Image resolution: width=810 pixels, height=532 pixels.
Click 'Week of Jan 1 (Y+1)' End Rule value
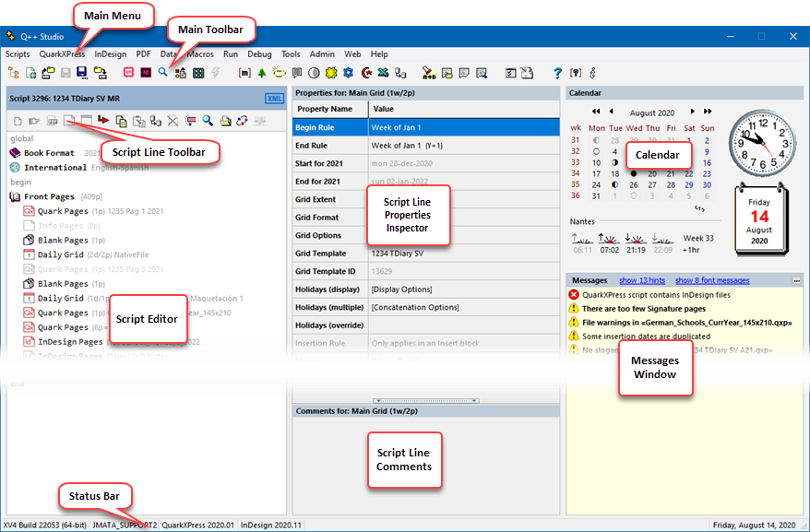pyautogui.click(x=407, y=146)
